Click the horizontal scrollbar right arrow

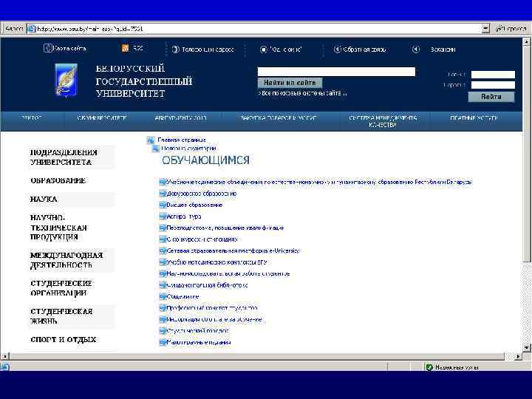click(x=518, y=356)
